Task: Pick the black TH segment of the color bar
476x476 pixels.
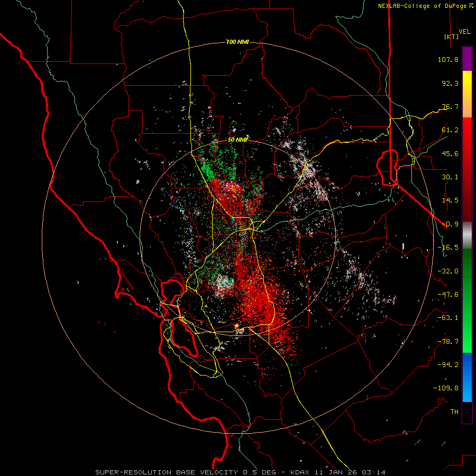Action: coord(467,413)
